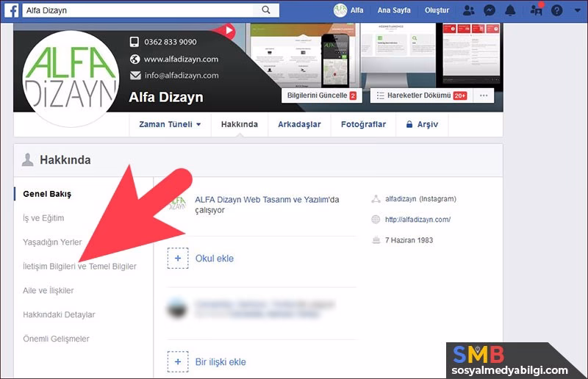The image size is (588, 379).
Task: Click Bir ilişki ekle link
Action: (221, 362)
